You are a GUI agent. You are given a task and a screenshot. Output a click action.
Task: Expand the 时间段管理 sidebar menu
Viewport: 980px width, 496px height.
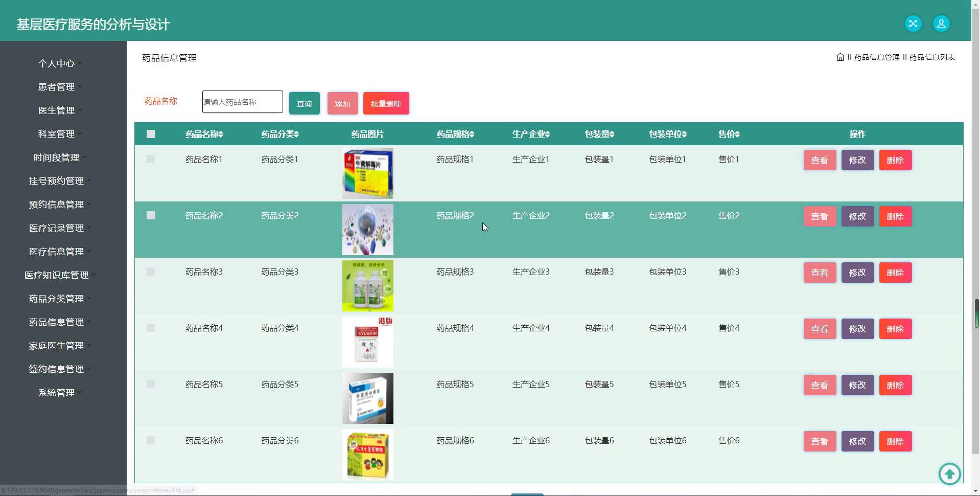click(60, 157)
